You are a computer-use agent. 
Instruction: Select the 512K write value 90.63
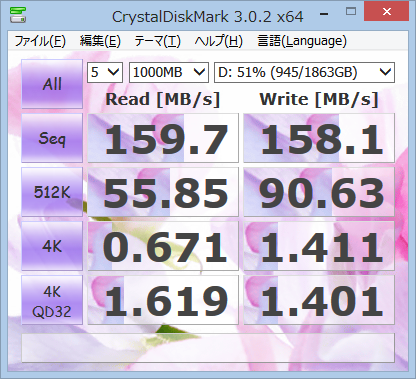319,192
